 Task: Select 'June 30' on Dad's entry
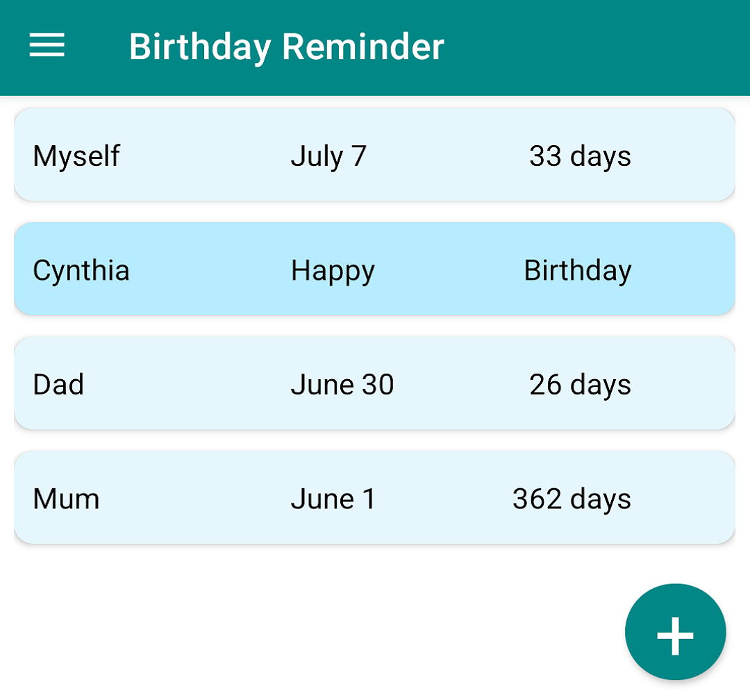pos(342,384)
